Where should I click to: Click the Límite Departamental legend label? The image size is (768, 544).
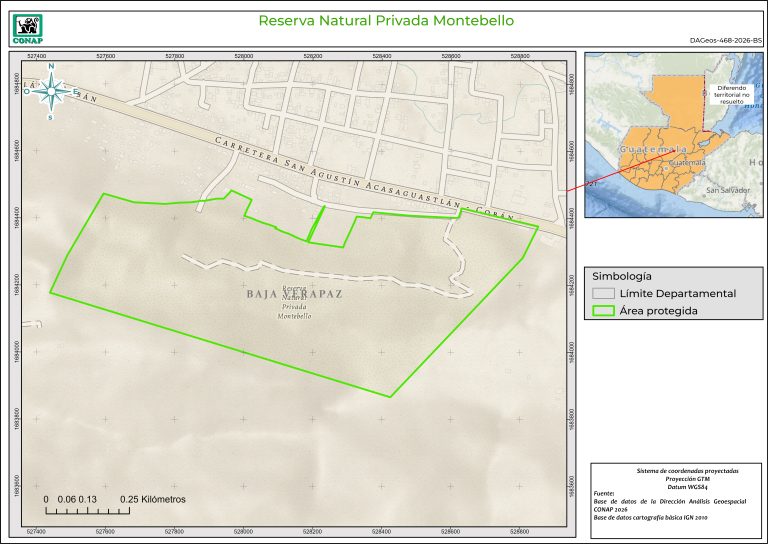pos(677,294)
